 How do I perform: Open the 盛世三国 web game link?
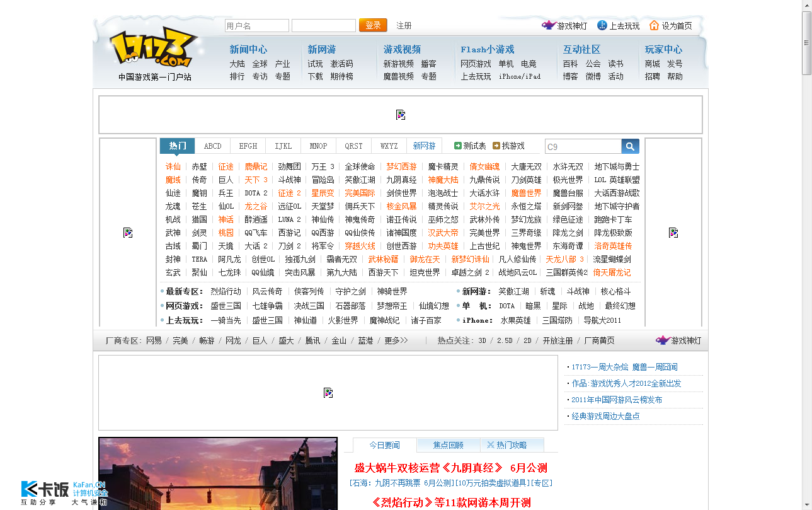click(x=226, y=306)
